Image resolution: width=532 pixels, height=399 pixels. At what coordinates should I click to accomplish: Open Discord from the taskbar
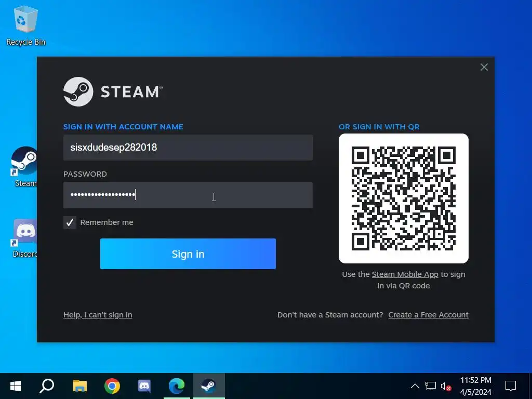point(144,386)
